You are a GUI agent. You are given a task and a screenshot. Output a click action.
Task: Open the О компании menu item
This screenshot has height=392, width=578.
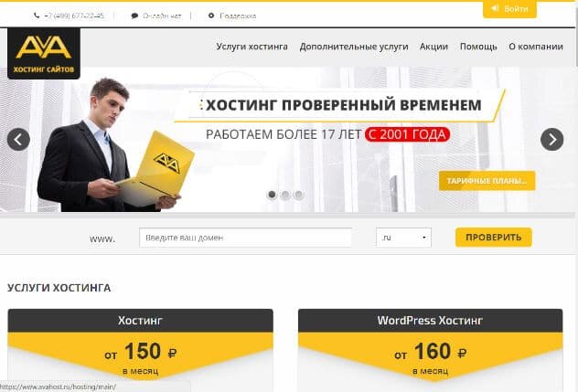point(536,47)
